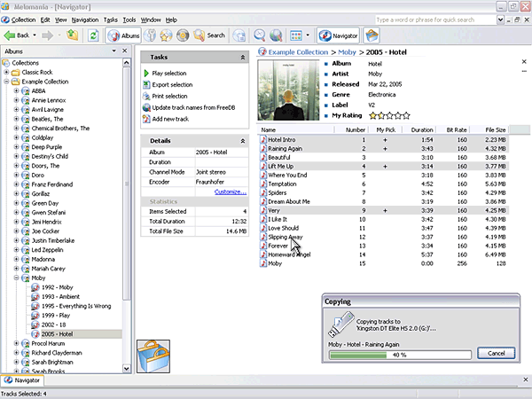
Task: Open the Tasks menu
Action: click(x=110, y=20)
